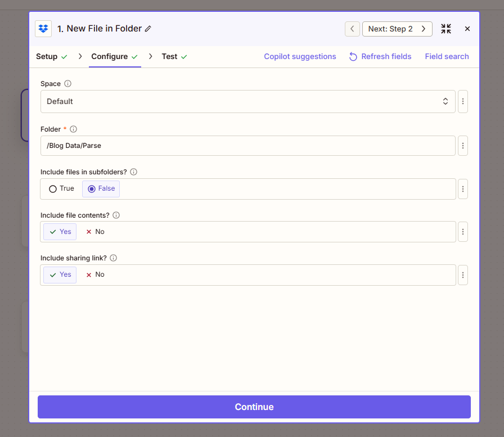The image size is (504, 437).
Task: Click the Dropbox app icon
Action: click(43, 28)
